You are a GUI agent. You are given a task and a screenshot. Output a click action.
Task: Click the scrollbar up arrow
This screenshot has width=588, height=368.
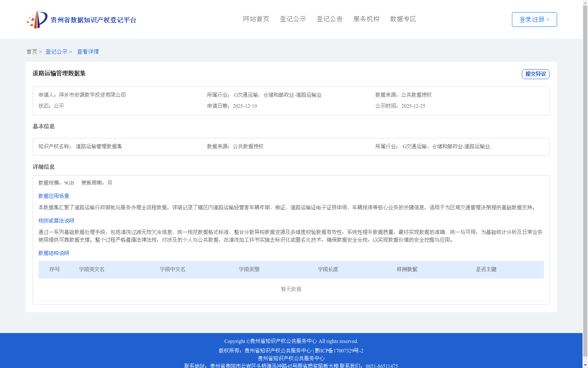(x=585, y=3)
